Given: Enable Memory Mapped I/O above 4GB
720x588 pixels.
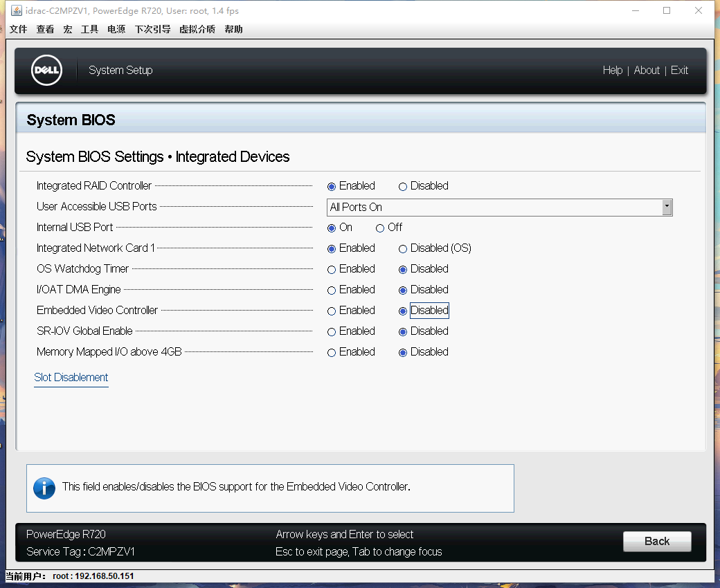Looking at the screenshot, I should click(x=332, y=353).
